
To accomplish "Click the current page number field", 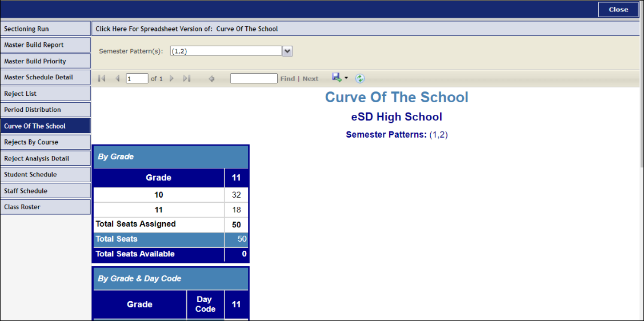I will [x=137, y=78].
